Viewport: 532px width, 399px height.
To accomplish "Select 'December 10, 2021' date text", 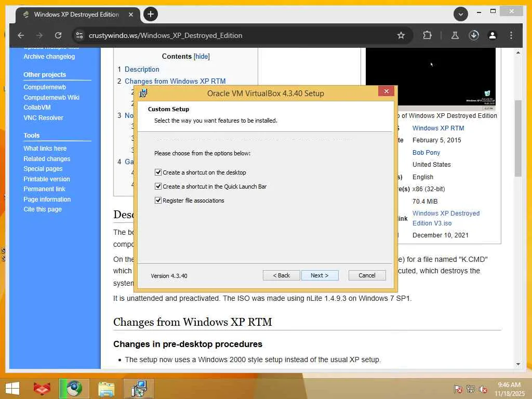I will tap(441, 235).
